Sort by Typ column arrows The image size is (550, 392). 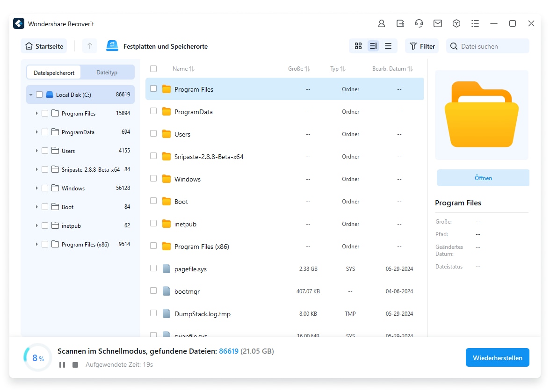click(343, 69)
